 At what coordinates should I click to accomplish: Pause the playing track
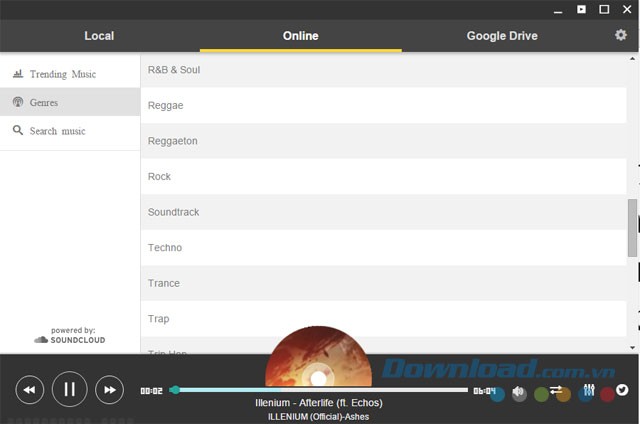click(69, 389)
